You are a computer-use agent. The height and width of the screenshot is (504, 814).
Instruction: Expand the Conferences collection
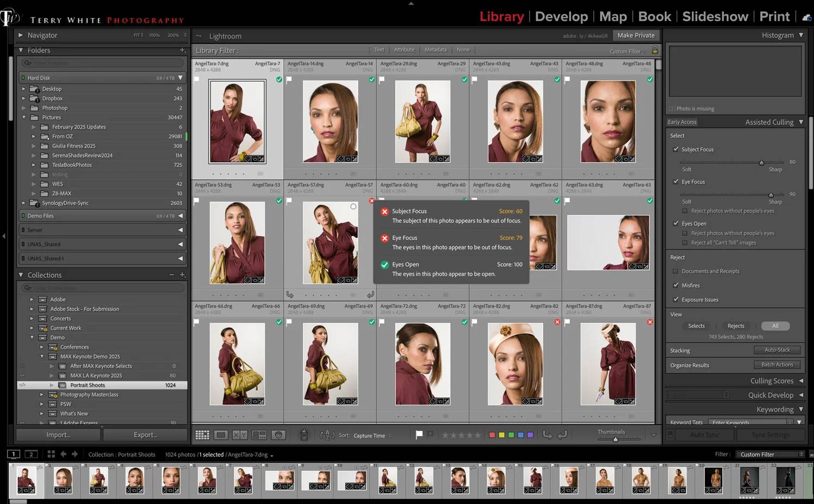[x=42, y=347]
